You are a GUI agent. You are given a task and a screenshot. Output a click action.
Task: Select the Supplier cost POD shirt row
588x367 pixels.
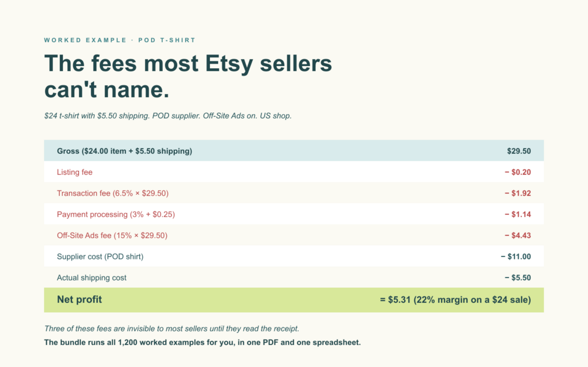pos(294,257)
